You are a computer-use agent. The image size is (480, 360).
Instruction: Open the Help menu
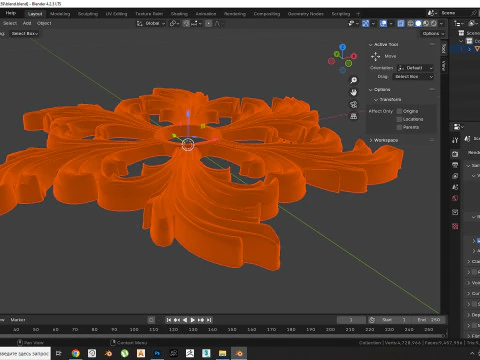coord(11,13)
